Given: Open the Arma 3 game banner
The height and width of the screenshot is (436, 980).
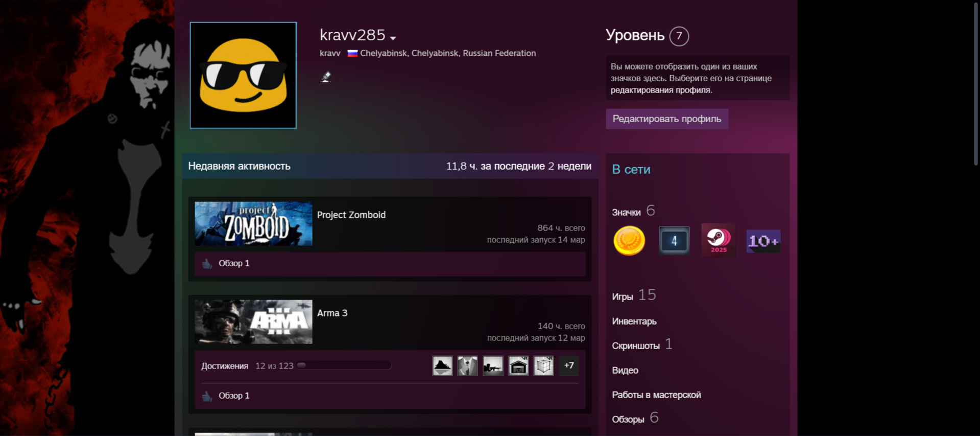Looking at the screenshot, I should click(x=253, y=322).
